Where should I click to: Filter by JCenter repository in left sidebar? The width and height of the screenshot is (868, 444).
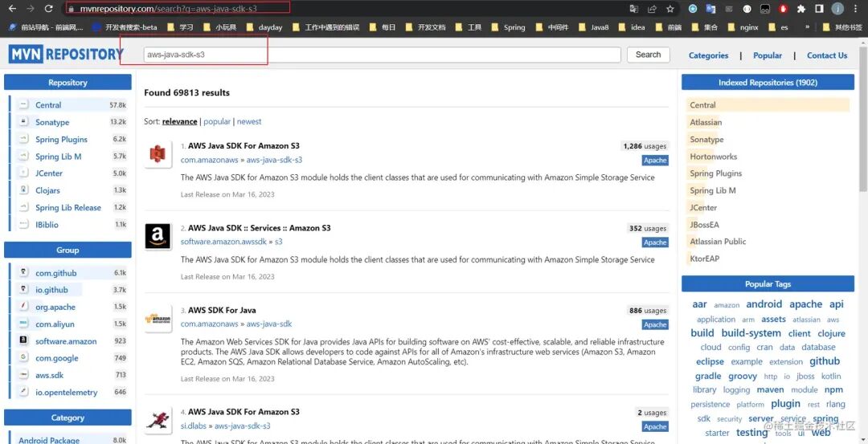[x=49, y=173]
